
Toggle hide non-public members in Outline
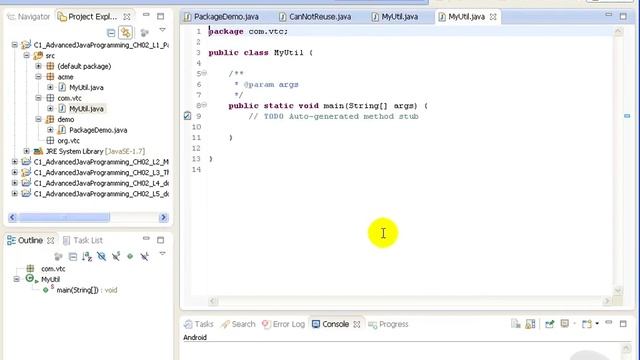(130, 256)
